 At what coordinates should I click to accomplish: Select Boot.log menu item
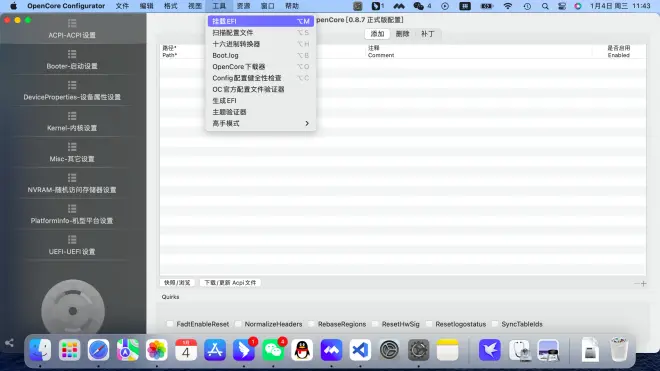(261, 55)
